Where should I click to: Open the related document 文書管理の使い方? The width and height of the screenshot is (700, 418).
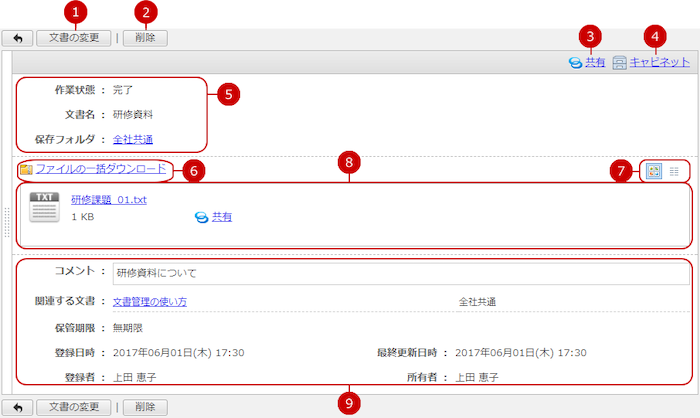pos(149,273)
